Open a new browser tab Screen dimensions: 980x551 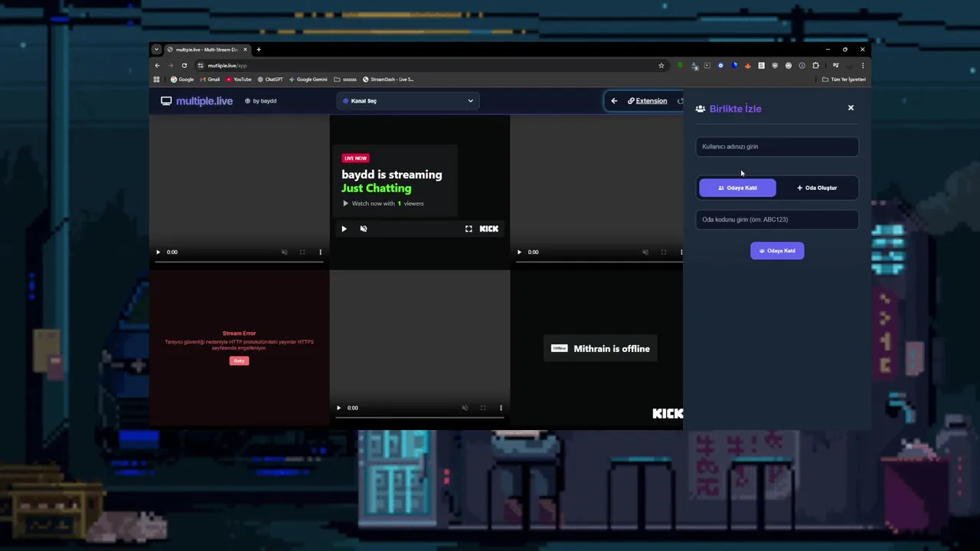(259, 50)
